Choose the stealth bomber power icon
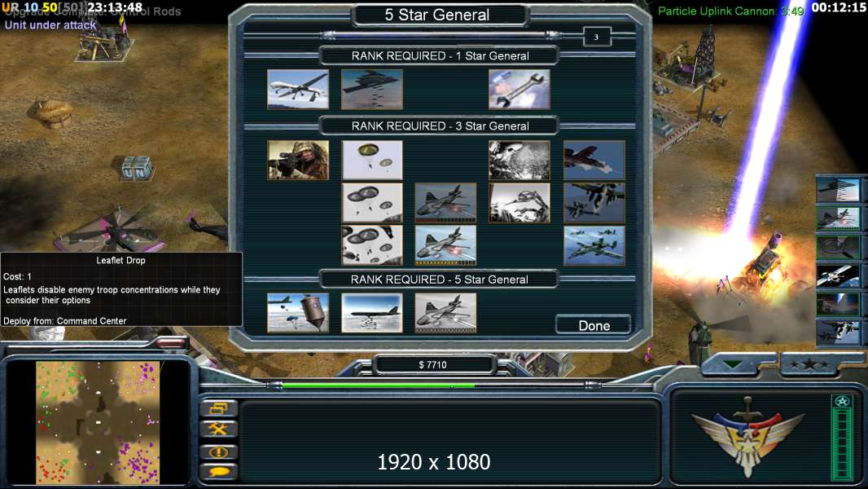The image size is (868, 489). tap(372, 89)
